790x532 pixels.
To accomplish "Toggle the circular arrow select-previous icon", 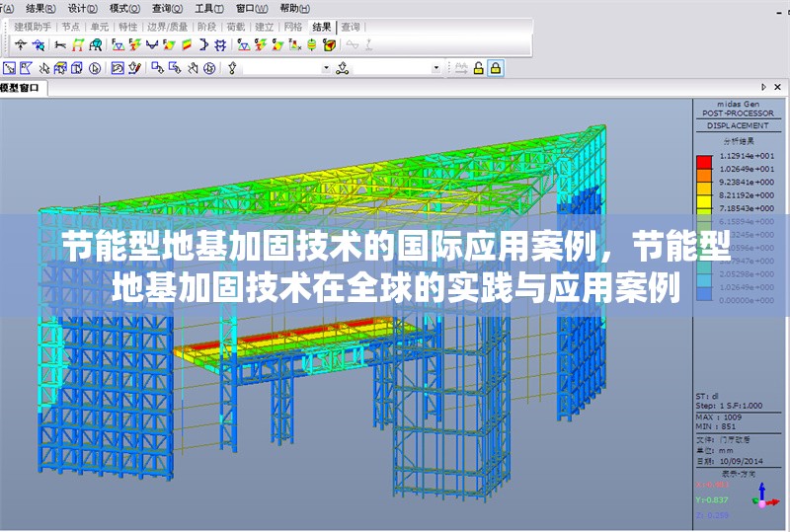I will point(95,68).
